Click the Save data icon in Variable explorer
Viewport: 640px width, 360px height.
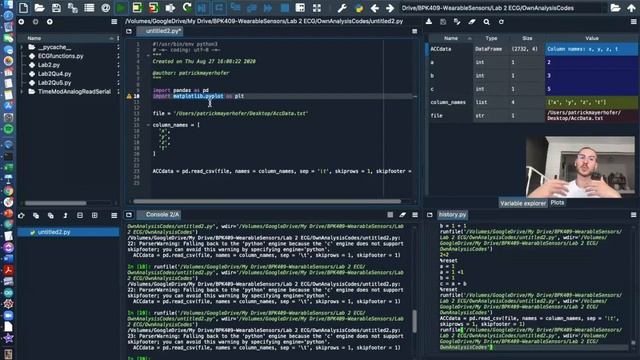pyautogui.click(x=443, y=22)
